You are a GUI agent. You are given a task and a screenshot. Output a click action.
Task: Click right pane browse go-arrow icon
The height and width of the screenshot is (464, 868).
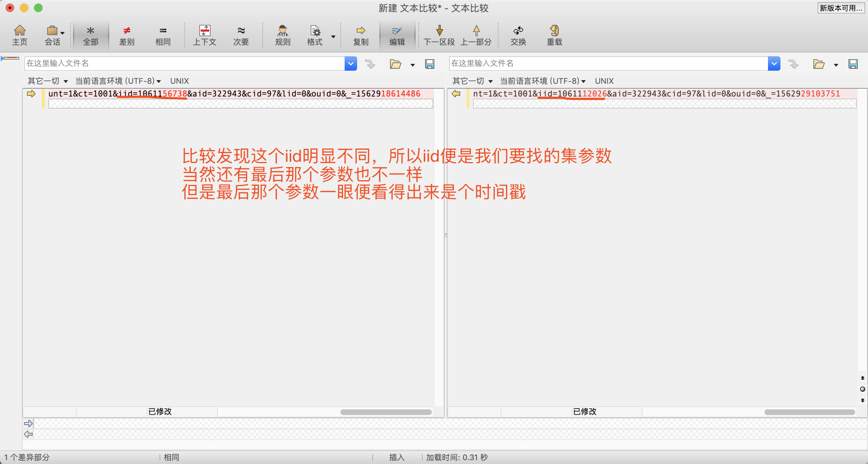[x=794, y=64]
